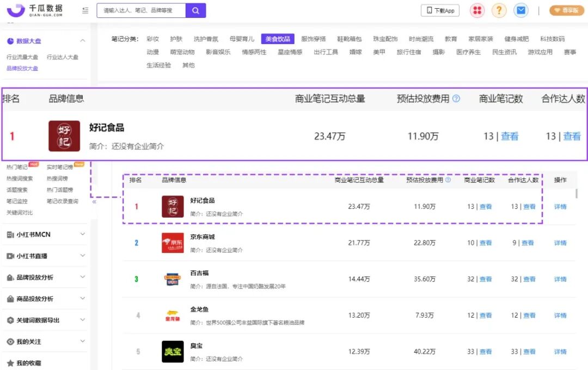588x370 pixels.
Task: Select the 母婴育儿 category tab
Action: click(242, 39)
